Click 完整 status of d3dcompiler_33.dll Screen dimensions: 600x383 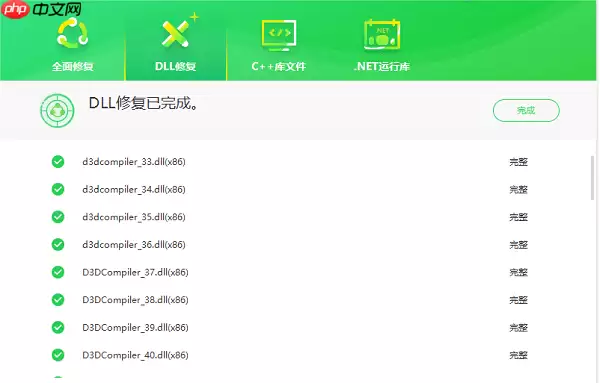(518, 162)
